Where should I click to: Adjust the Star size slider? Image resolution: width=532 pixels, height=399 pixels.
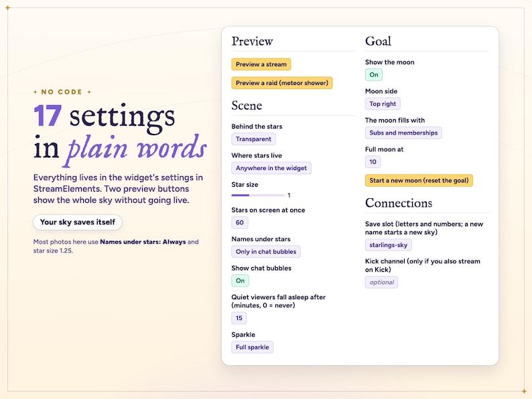258,195
